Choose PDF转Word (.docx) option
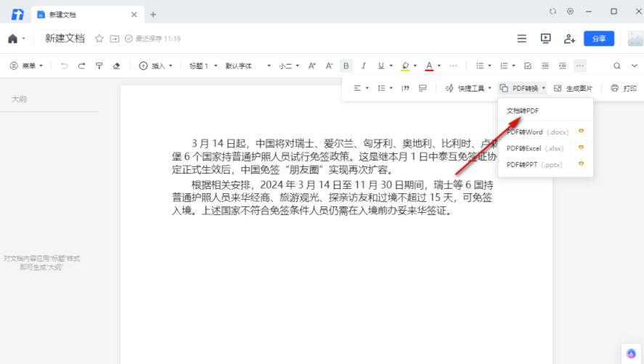The width and height of the screenshot is (644, 364). (x=537, y=132)
